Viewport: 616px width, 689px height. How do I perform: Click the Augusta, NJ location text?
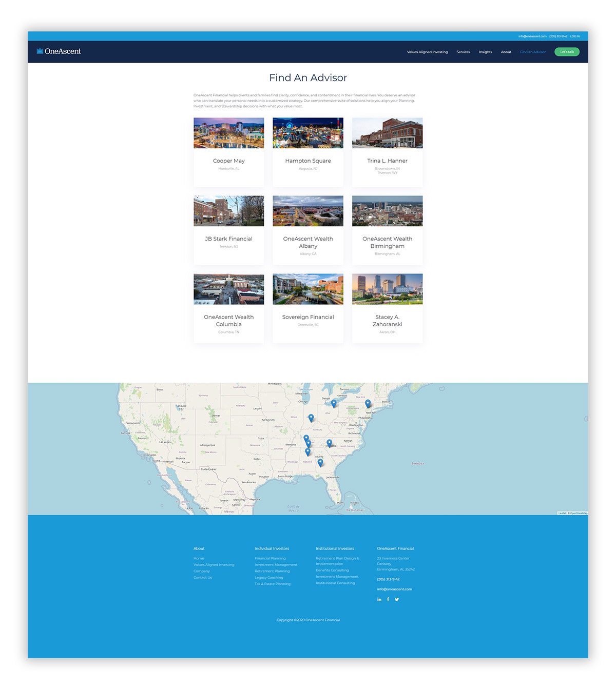[308, 169]
